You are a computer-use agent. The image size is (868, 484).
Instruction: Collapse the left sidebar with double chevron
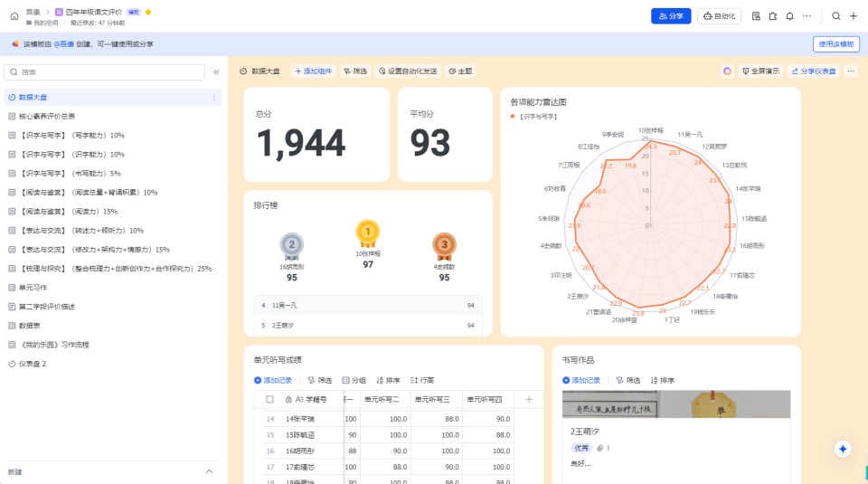(x=216, y=71)
